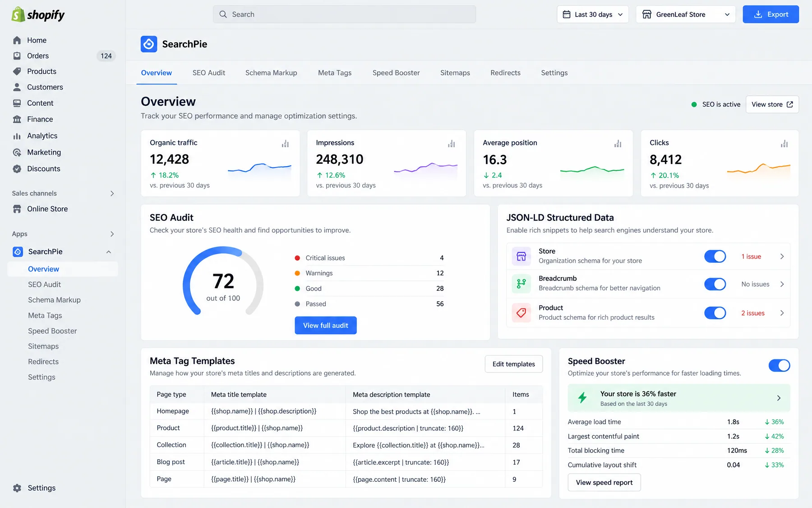The height and width of the screenshot is (508, 812).
Task: Open chart icon on Average position card
Action: click(618, 144)
